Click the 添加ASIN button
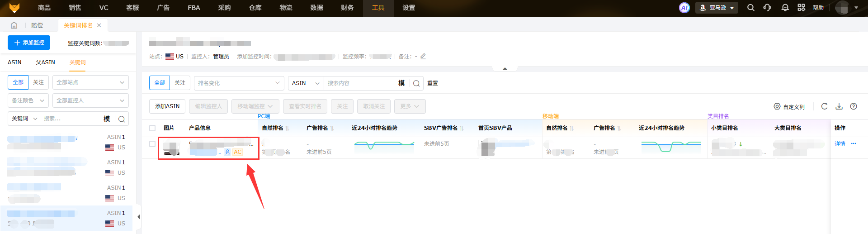This screenshot has width=868, height=234. coord(167,106)
